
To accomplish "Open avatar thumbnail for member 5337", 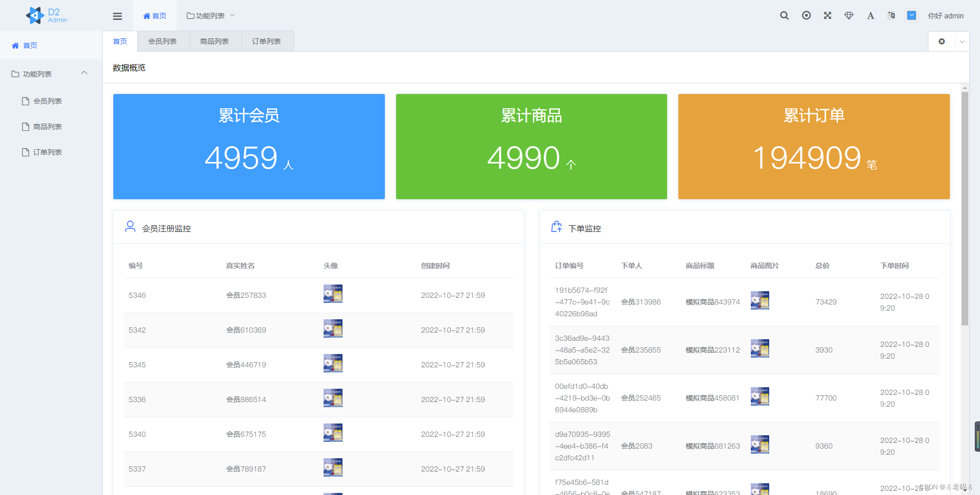I will 333,467.
